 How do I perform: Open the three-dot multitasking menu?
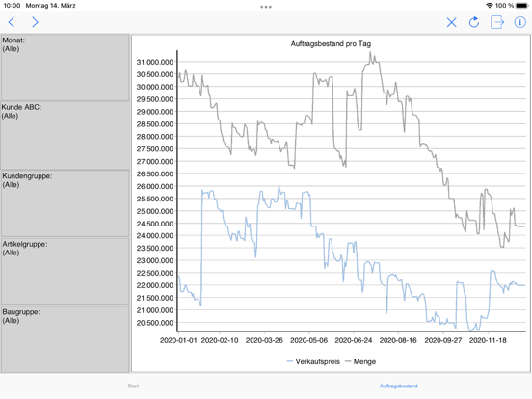(266, 7)
